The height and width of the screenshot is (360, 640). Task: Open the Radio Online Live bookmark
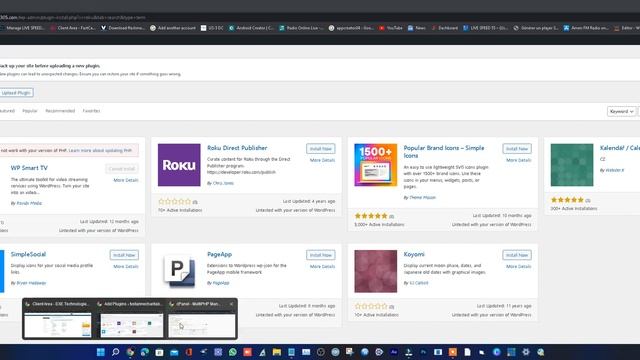(x=301, y=28)
